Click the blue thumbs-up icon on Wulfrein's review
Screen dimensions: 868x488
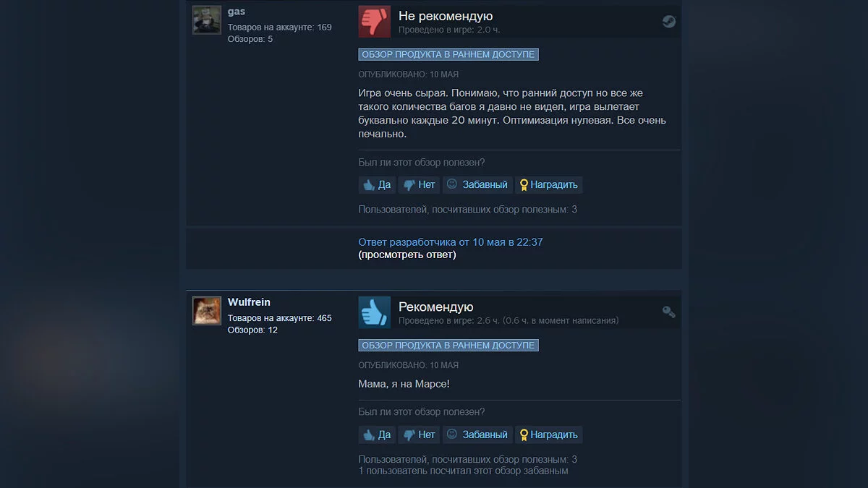coord(374,312)
